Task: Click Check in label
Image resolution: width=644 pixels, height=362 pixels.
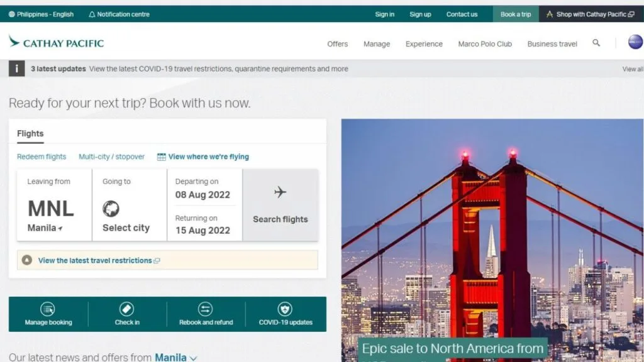Action: point(127,322)
